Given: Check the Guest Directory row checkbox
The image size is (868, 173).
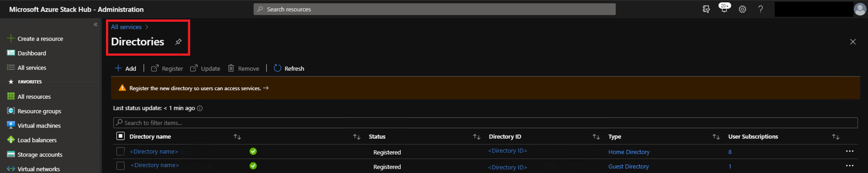Looking at the screenshot, I should click(x=120, y=166).
